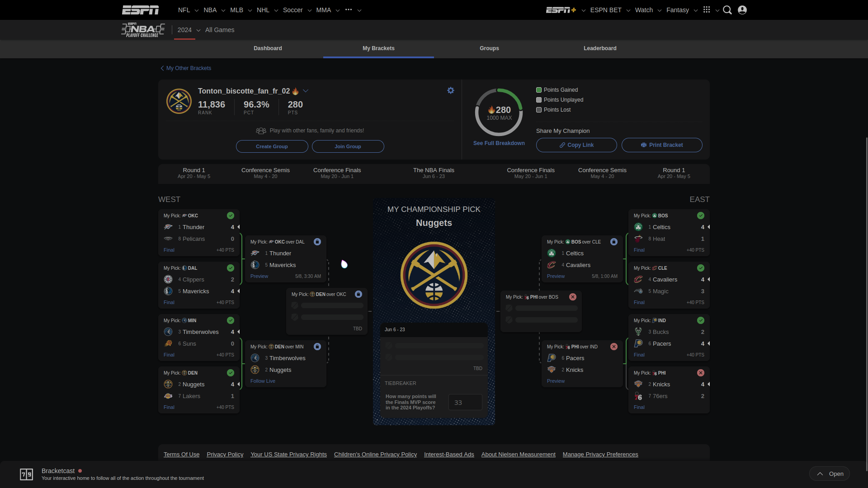
Task: Click the NBA Playoff Challenge logo
Action: [x=143, y=30]
